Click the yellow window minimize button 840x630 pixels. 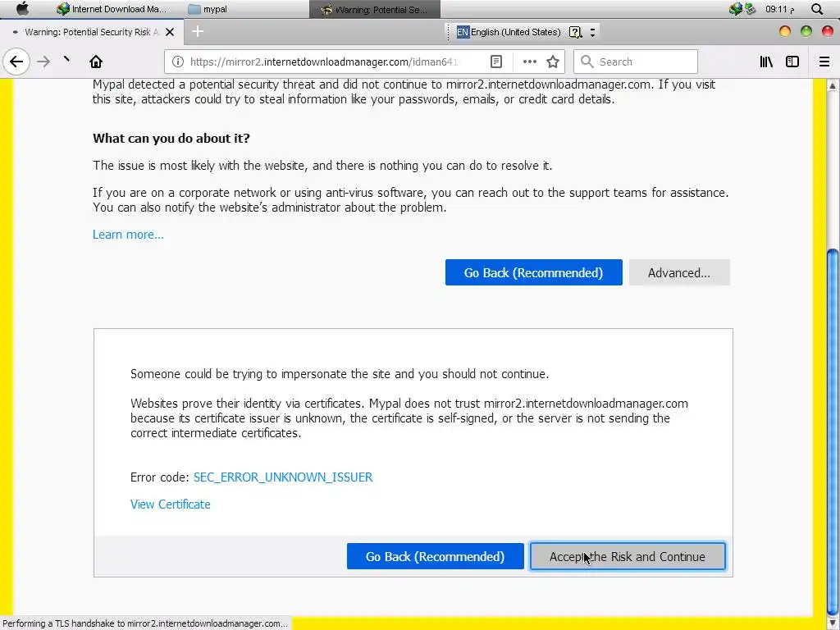tap(785, 32)
